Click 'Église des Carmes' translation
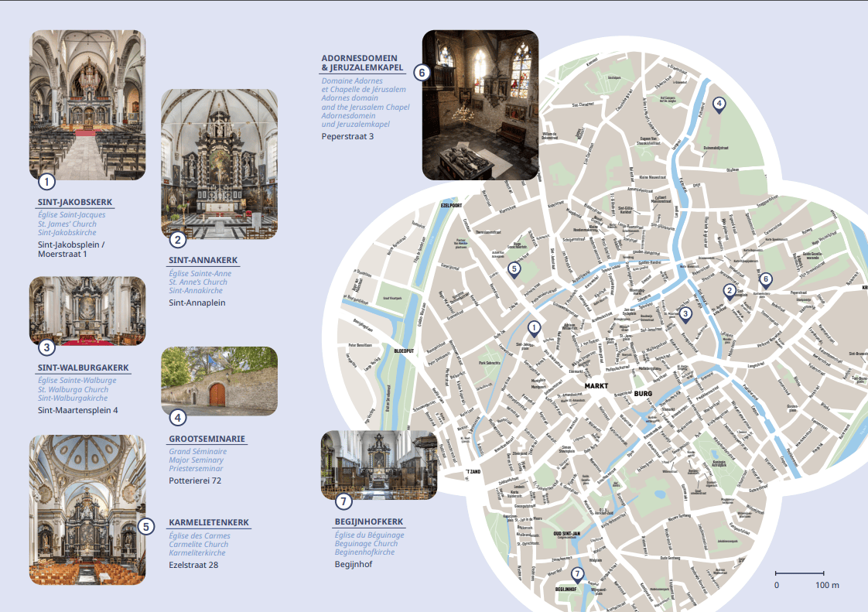This screenshot has height=612, width=868. (x=200, y=535)
